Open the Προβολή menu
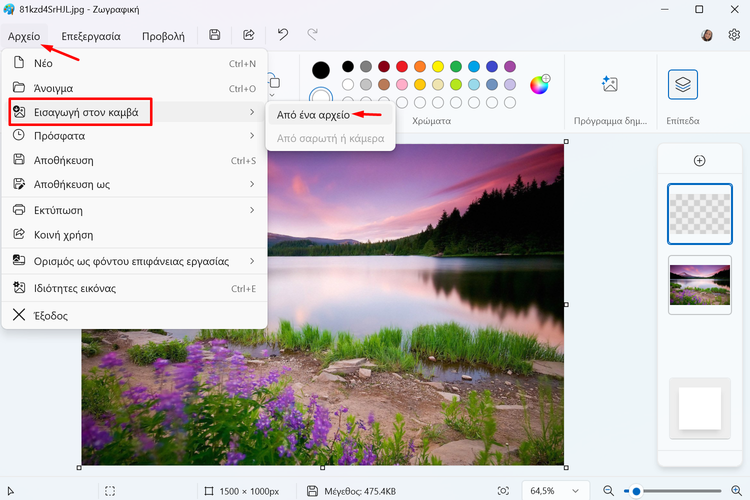This screenshot has width=750, height=500. tap(163, 36)
